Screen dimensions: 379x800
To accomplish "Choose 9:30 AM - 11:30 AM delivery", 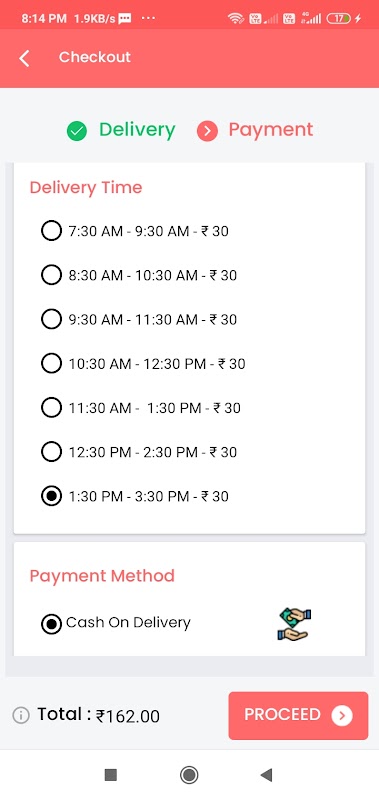I will click(x=139, y=320).
